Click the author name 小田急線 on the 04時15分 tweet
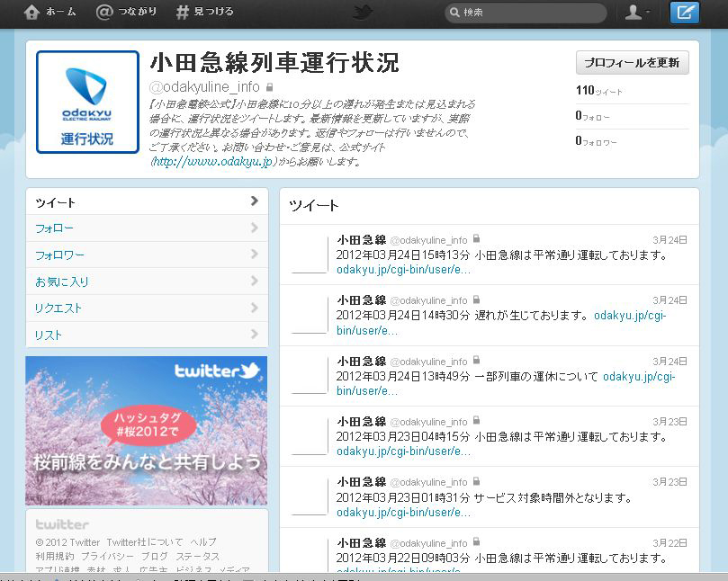The image size is (728, 581). (x=362, y=422)
